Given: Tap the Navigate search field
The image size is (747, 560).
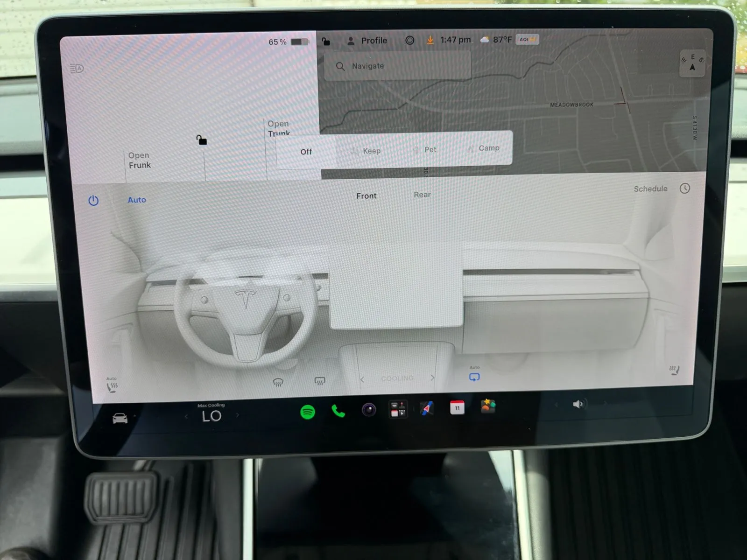Looking at the screenshot, I should point(397,66).
